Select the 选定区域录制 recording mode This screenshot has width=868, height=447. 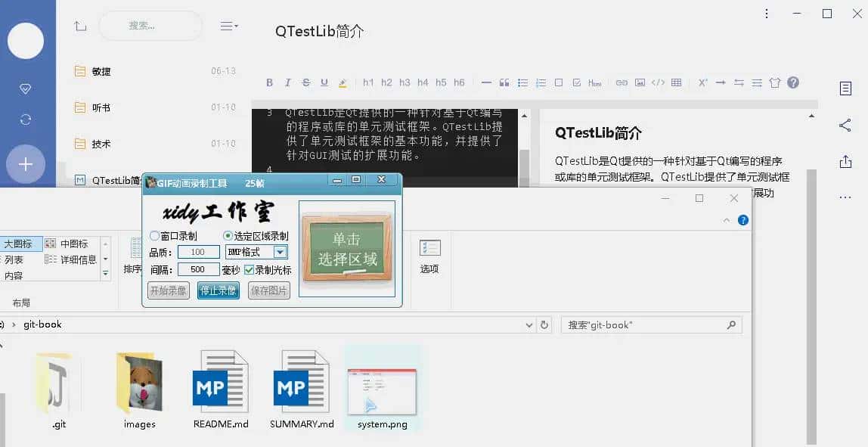pos(228,236)
